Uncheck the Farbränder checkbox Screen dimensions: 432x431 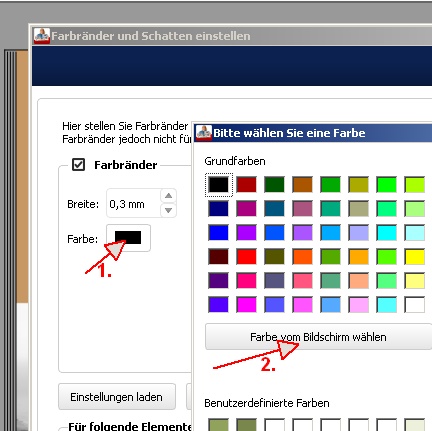[78, 165]
